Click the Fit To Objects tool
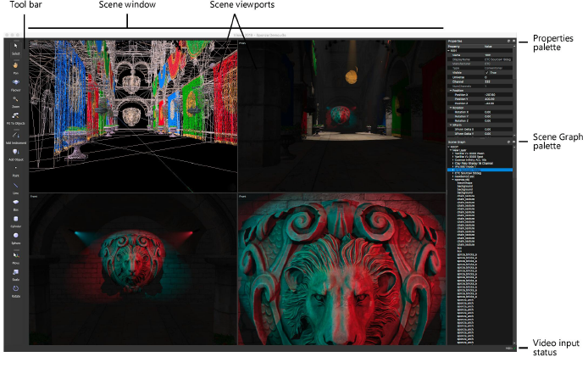This screenshot has height=368, width=588. [x=16, y=118]
